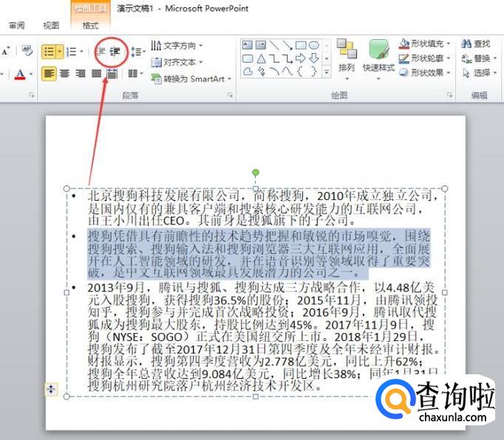The width and height of the screenshot is (504, 440).
Task: Click the paragraph starting 2013年9月
Action: pyautogui.click(x=264, y=336)
